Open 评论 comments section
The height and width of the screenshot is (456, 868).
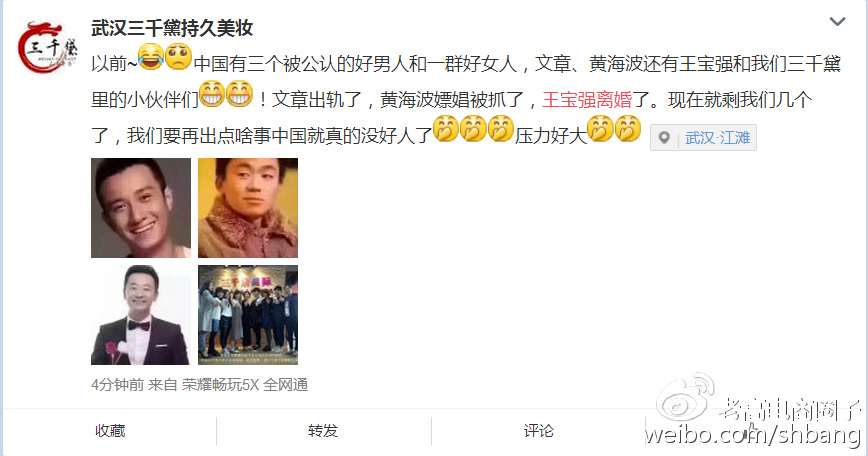click(x=538, y=431)
